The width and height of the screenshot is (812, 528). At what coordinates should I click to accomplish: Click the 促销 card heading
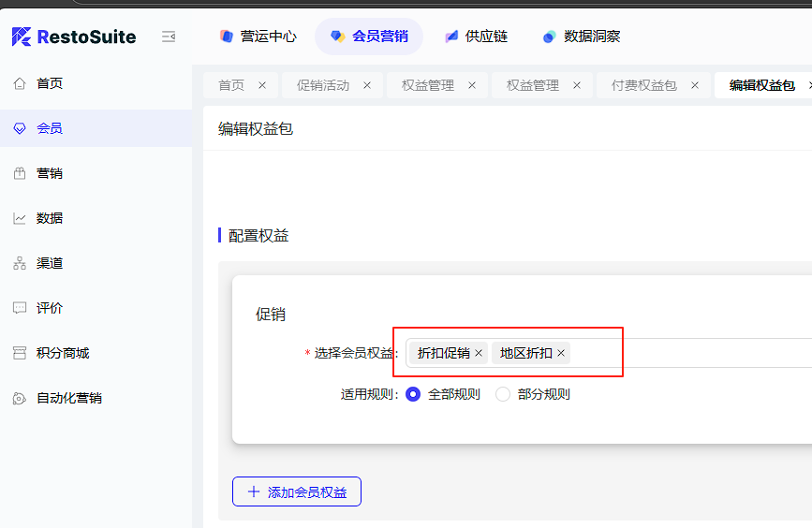pyautogui.click(x=271, y=315)
